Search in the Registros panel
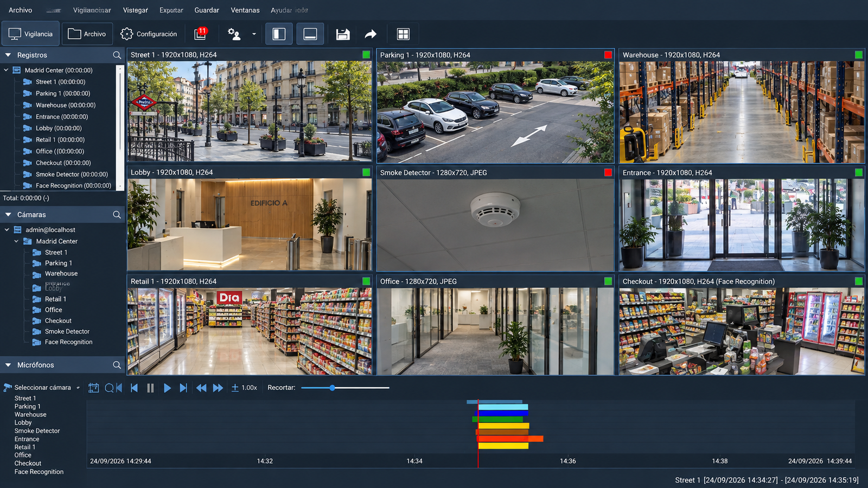Screen dimensions: 868x488 pos(117,55)
